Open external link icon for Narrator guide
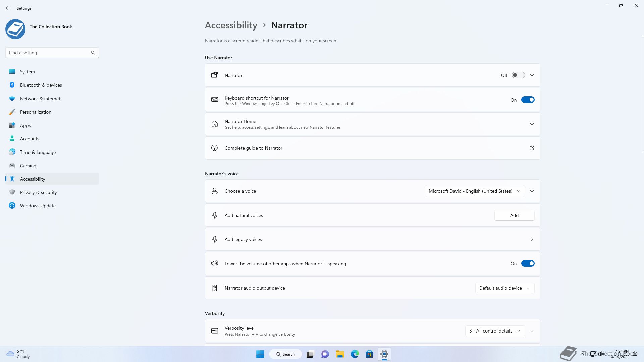The image size is (644, 362). (x=532, y=148)
